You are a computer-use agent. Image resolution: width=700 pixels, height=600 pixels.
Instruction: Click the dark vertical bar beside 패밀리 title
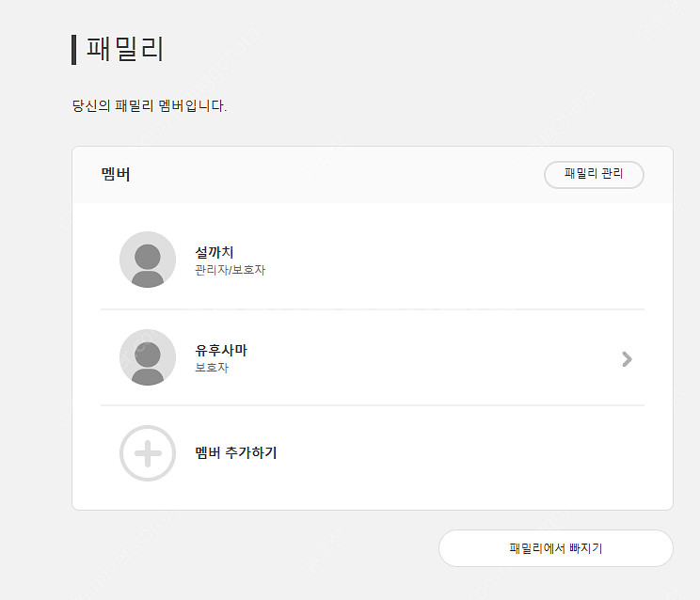[x=73, y=50]
